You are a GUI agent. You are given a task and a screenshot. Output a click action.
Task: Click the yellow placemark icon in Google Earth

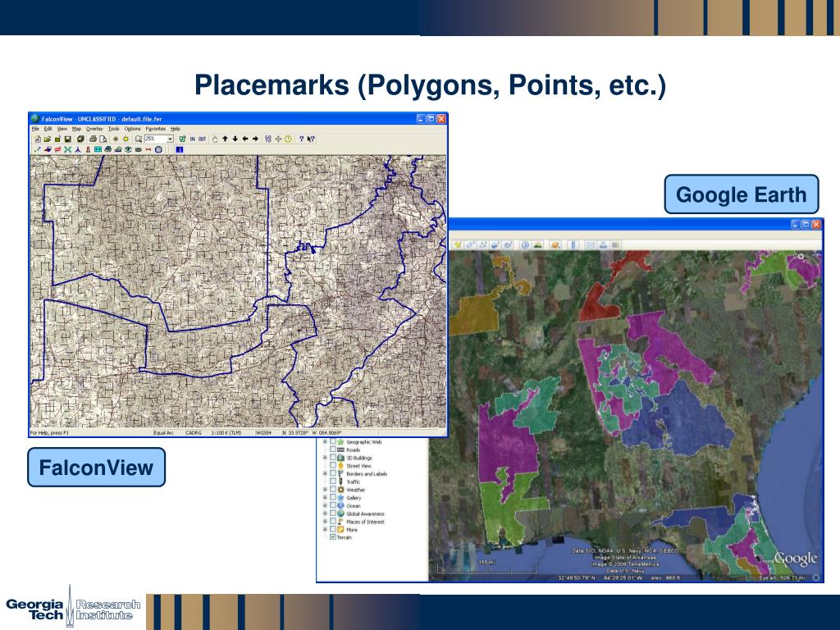pyautogui.click(x=458, y=244)
